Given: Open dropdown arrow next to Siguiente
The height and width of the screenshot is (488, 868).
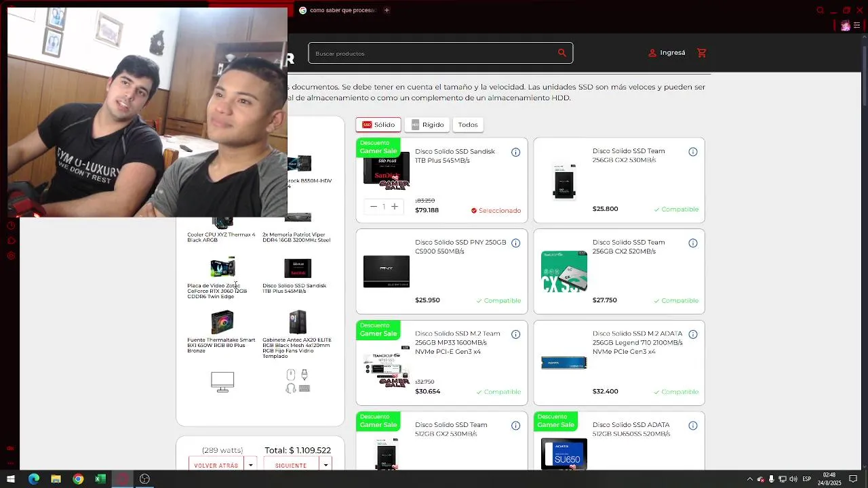Looking at the screenshot, I should click(x=326, y=465).
